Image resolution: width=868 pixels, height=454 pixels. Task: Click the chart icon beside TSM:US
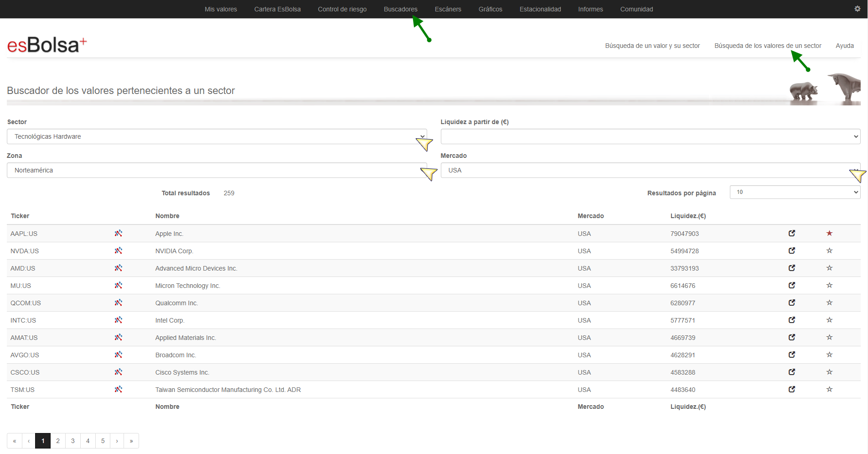pyautogui.click(x=118, y=389)
